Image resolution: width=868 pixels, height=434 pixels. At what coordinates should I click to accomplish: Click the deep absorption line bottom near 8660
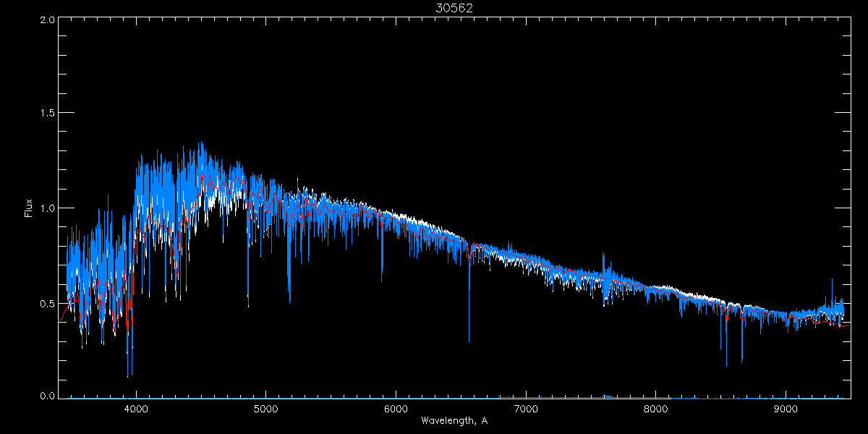click(x=742, y=361)
